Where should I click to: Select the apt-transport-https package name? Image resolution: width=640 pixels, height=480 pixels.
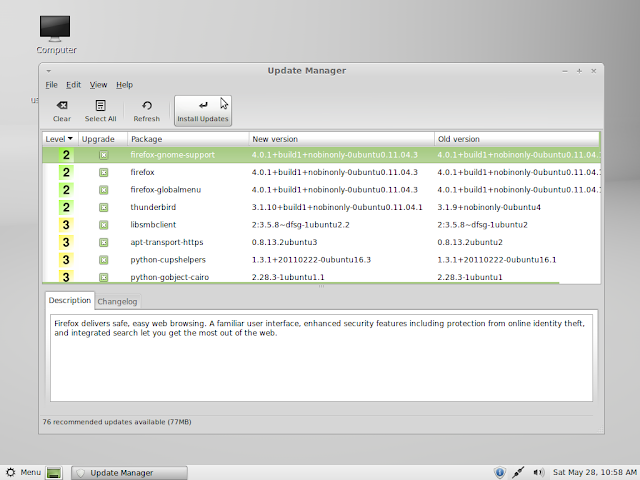pyautogui.click(x=167, y=242)
